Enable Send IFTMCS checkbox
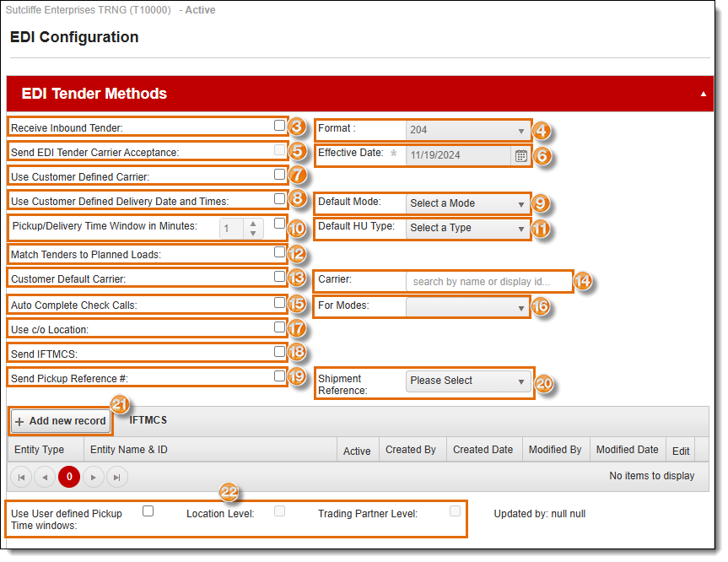Screen dimensions: 728x562 [279, 352]
